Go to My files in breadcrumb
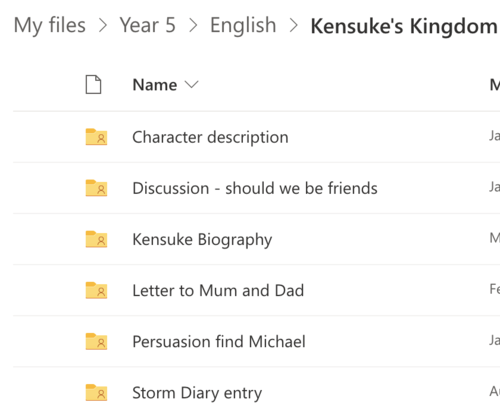The width and height of the screenshot is (500, 415). 50,26
